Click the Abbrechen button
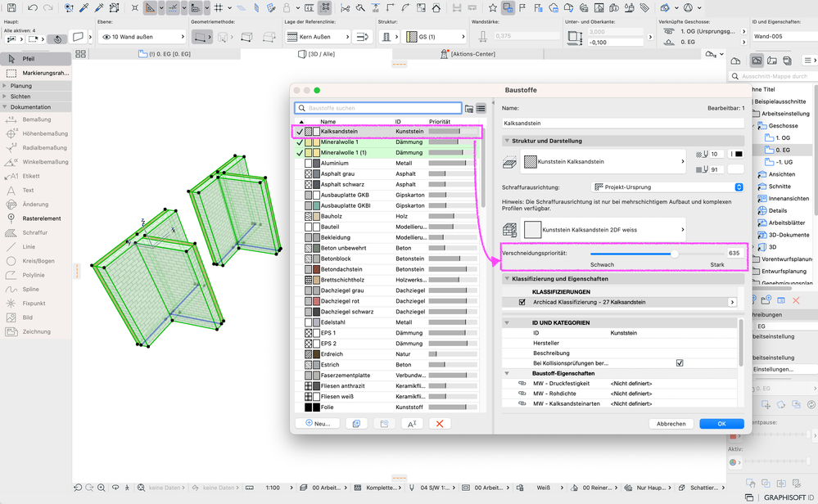This screenshot has height=504, width=818. [671, 424]
